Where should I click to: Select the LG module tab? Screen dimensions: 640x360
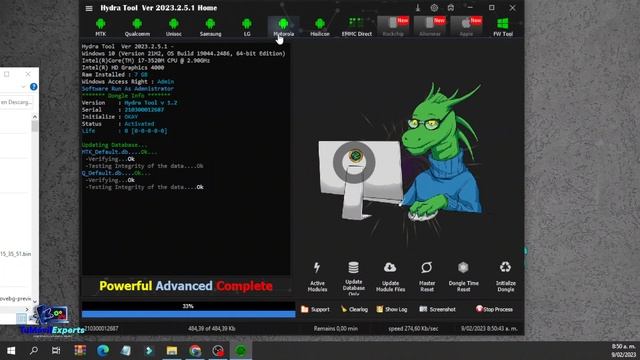[247, 27]
